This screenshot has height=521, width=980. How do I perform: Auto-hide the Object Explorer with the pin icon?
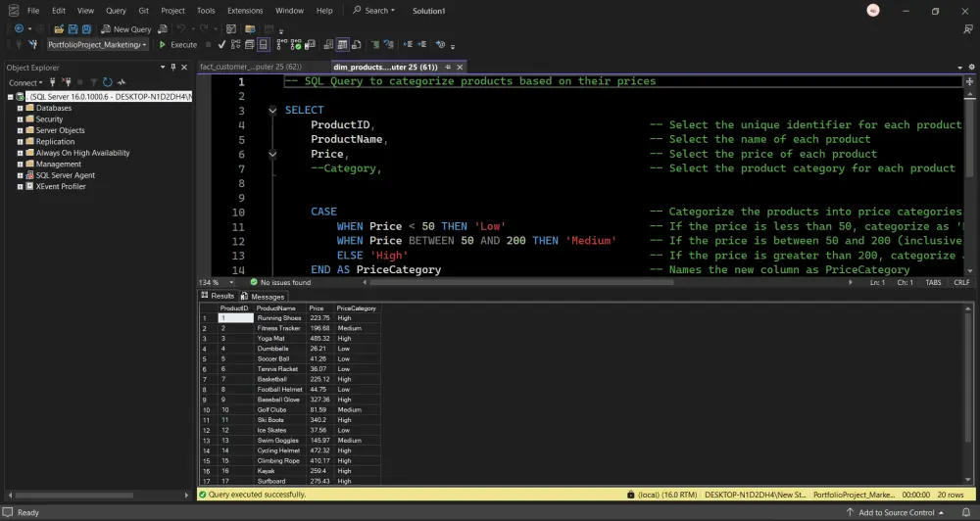[x=173, y=68]
